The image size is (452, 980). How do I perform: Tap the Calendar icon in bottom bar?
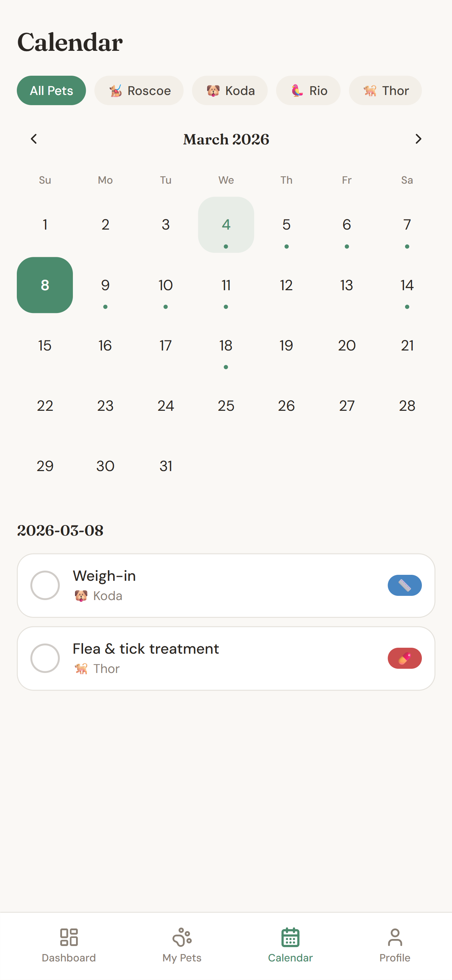click(290, 937)
